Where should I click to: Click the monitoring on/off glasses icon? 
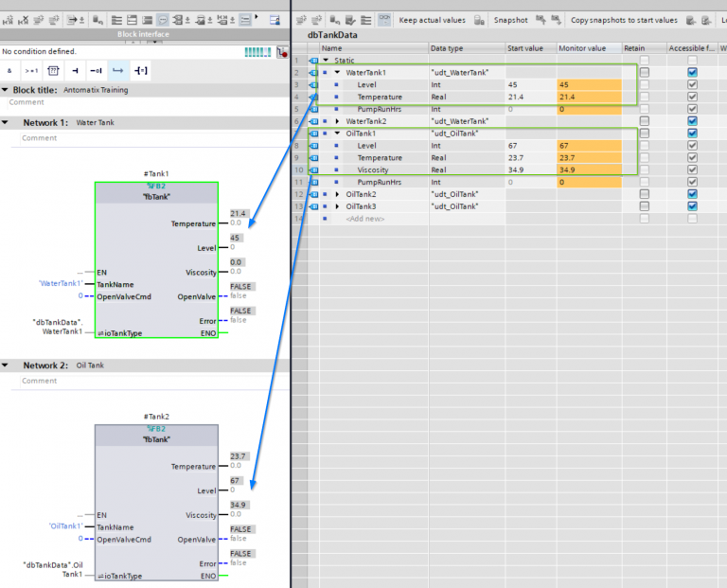pos(384,19)
